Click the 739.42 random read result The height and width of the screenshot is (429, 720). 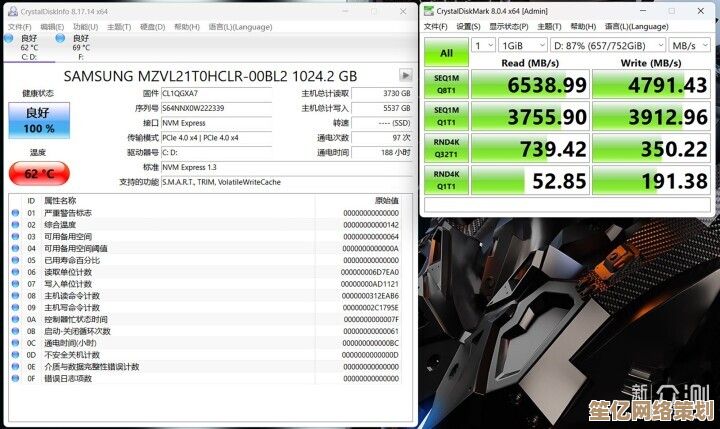[x=530, y=148]
